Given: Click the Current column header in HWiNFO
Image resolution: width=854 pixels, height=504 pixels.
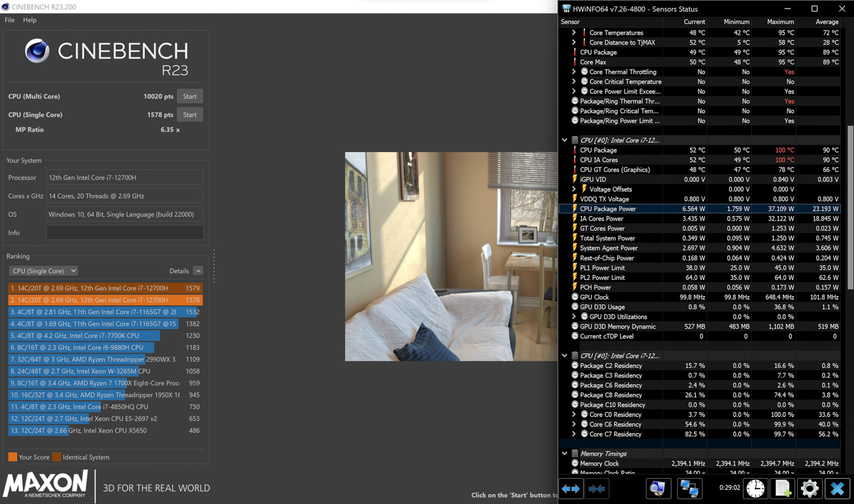Looking at the screenshot, I should click(694, 22).
